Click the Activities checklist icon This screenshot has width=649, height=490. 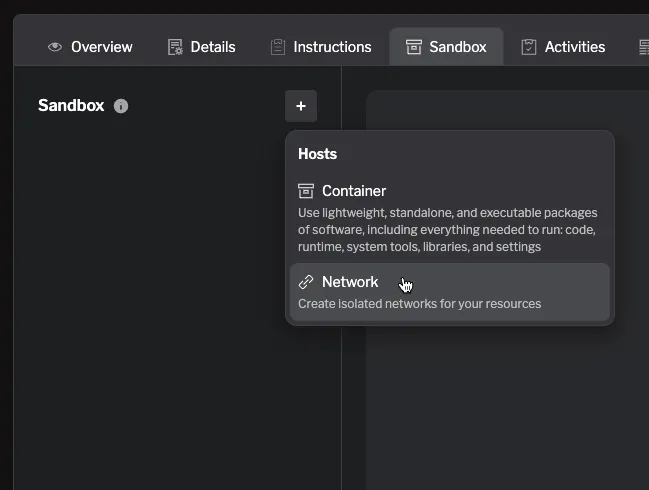(x=529, y=47)
